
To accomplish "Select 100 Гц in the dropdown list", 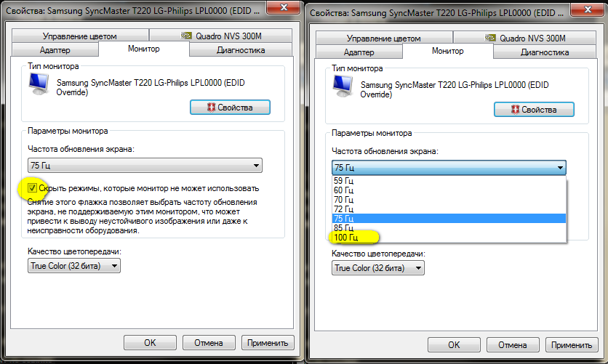I will coord(449,238).
